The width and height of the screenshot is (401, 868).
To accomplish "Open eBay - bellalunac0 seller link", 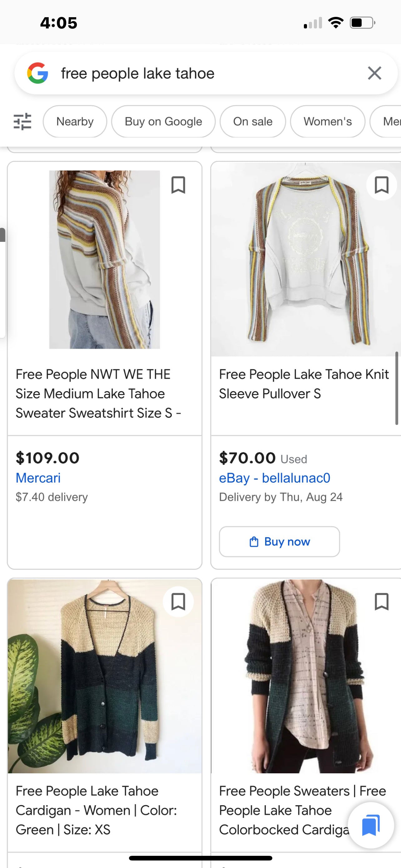I will pyautogui.click(x=275, y=478).
